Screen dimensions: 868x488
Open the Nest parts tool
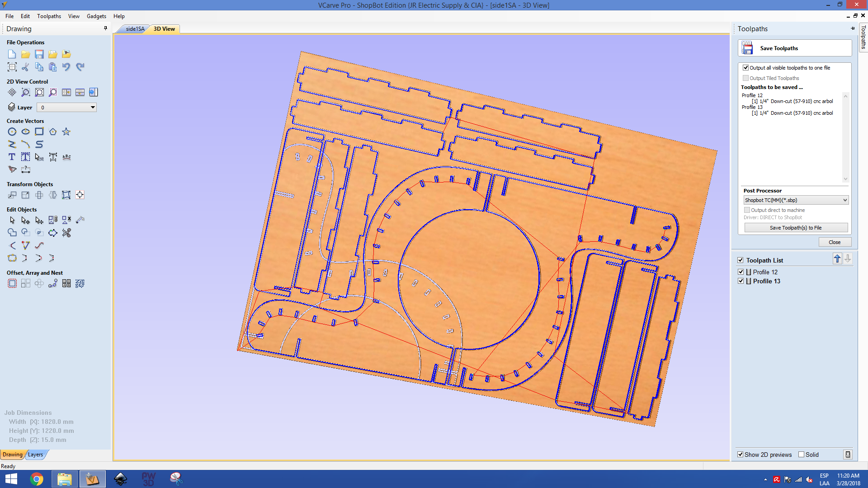(80, 283)
